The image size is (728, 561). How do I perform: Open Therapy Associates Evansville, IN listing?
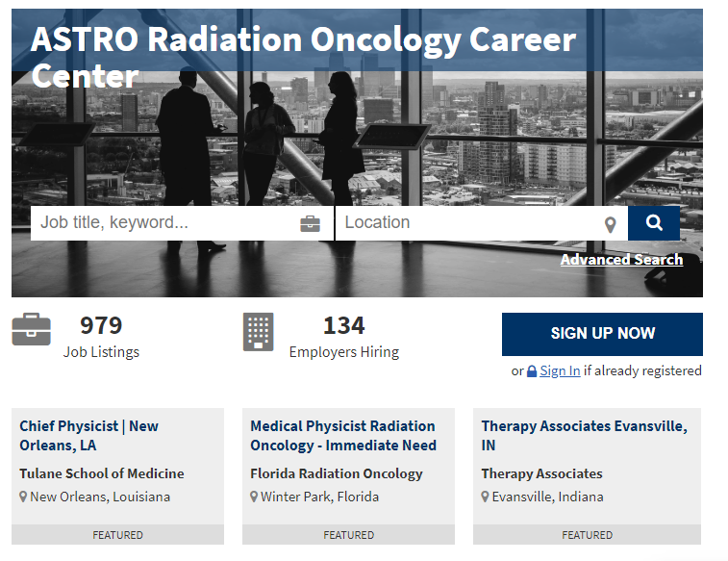tap(584, 436)
